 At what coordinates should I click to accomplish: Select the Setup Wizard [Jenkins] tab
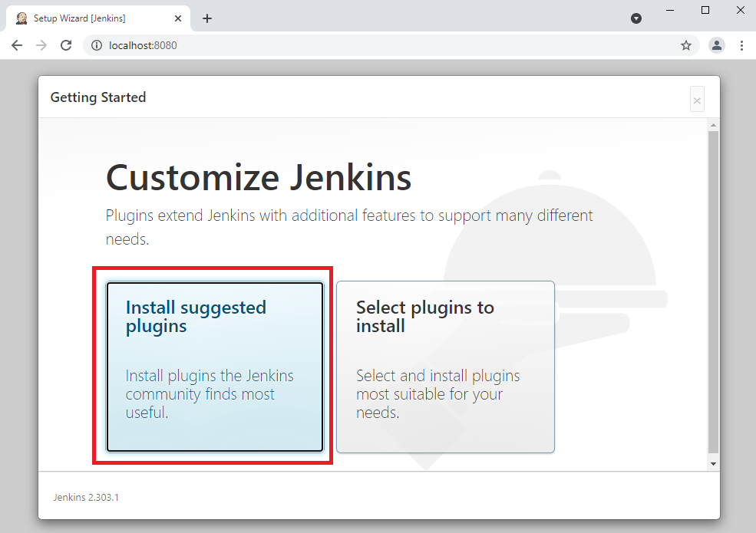[98, 18]
